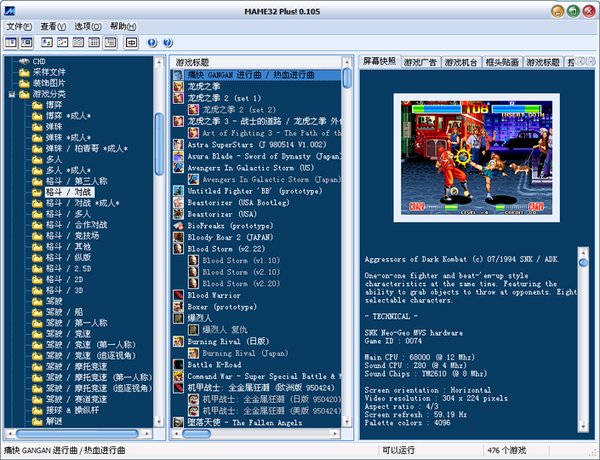The width and height of the screenshot is (600, 460).
Task: Select the 格斗 / 3D category
Action: (x=65, y=290)
